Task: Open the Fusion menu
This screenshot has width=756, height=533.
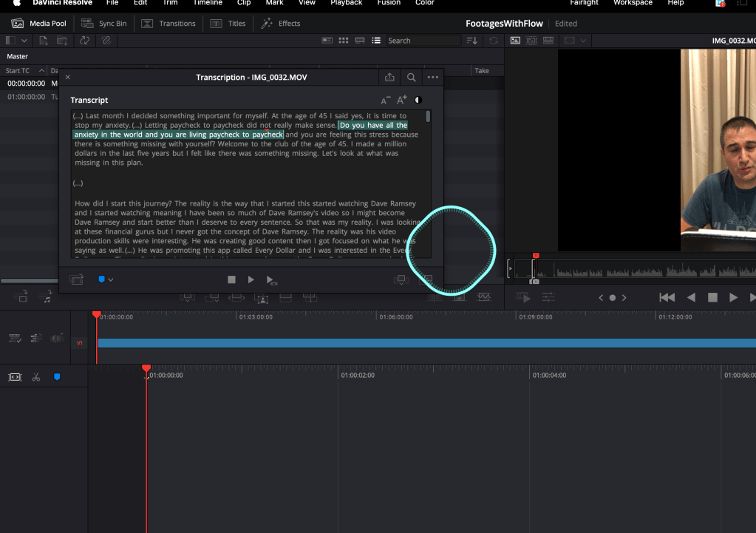Action: pos(389,3)
